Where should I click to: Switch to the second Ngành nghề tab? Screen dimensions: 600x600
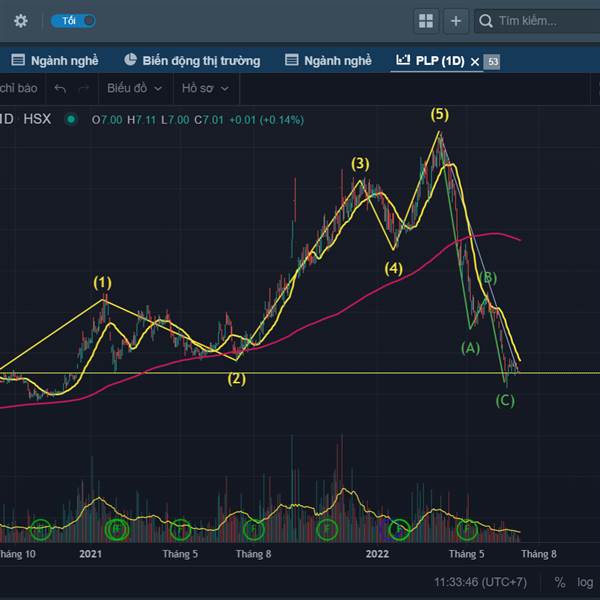[328, 60]
